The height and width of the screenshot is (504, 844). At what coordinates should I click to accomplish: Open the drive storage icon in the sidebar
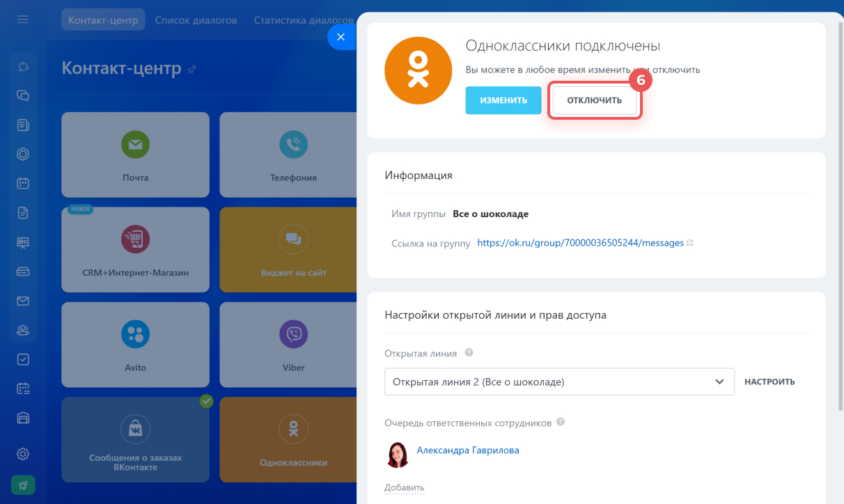23,271
